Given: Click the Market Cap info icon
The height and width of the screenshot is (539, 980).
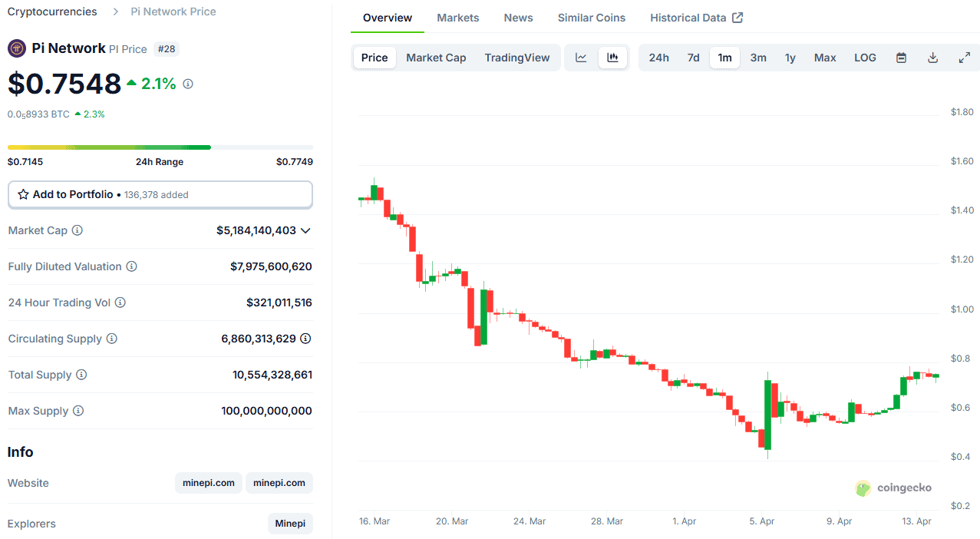Looking at the screenshot, I should point(78,230).
